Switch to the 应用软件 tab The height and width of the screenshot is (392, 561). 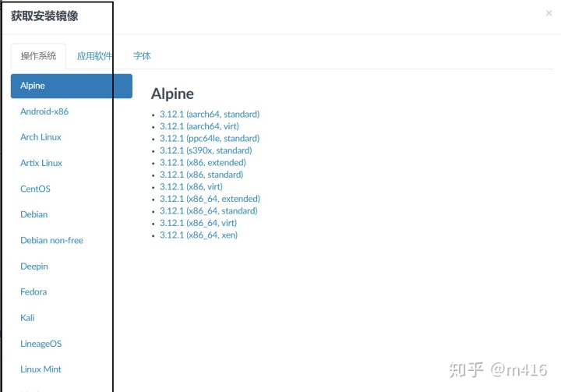click(x=94, y=56)
